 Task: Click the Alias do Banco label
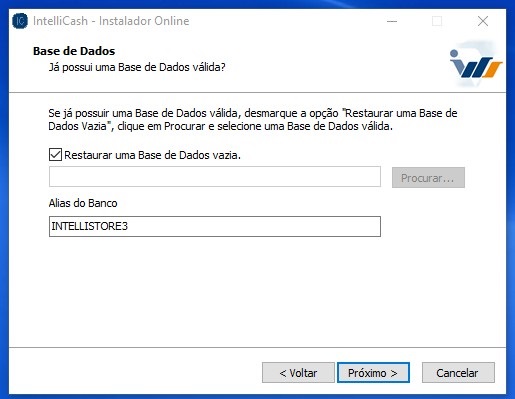click(x=83, y=203)
